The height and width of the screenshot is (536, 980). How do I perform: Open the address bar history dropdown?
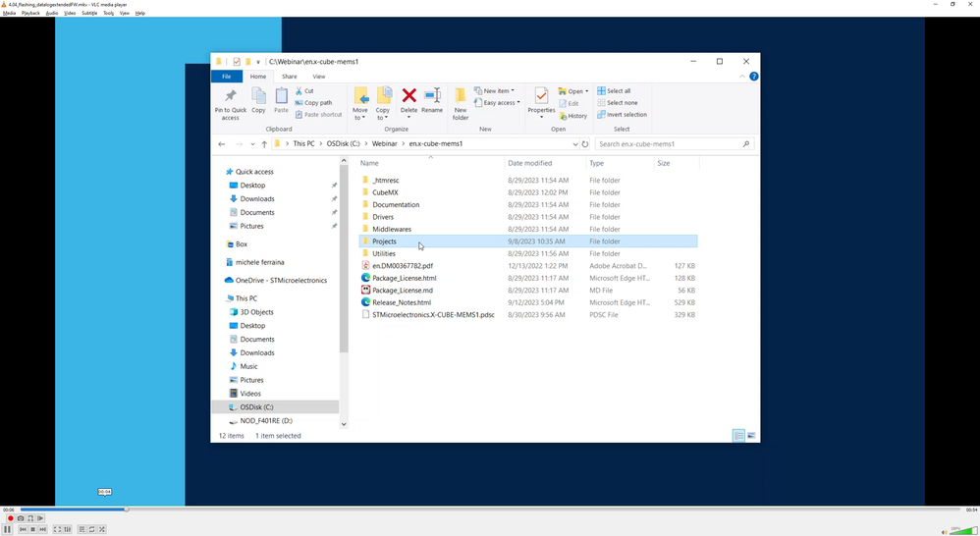pyautogui.click(x=575, y=144)
